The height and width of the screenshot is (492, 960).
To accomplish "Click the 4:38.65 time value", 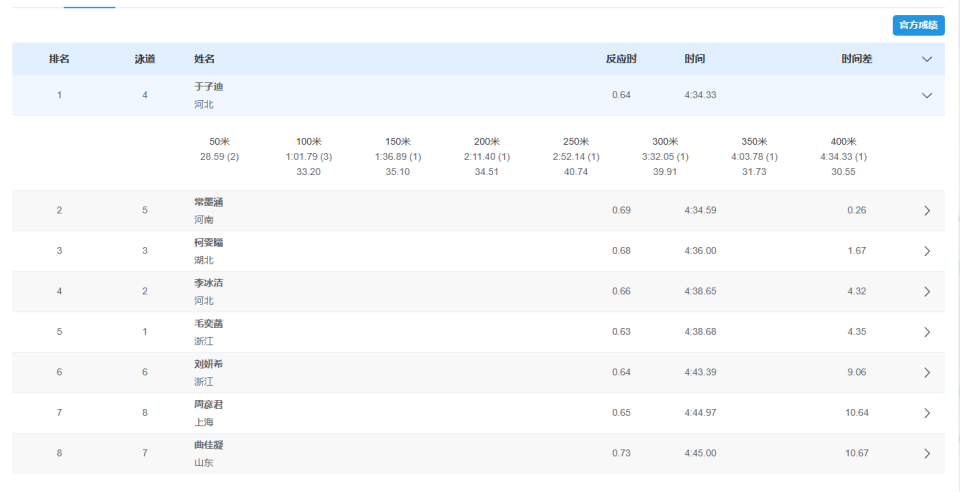I will [x=700, y=291].
